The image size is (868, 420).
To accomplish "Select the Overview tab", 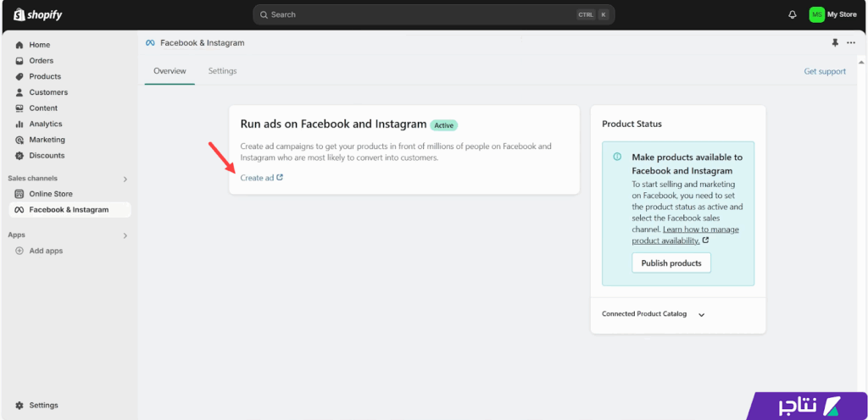I will pos(170,71).
